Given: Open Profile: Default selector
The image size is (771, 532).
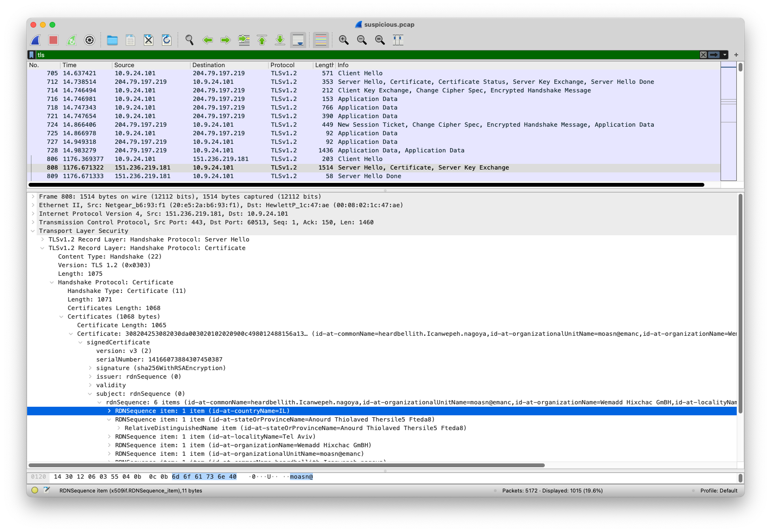Looking at the screenshot, I should coord(719,491).
